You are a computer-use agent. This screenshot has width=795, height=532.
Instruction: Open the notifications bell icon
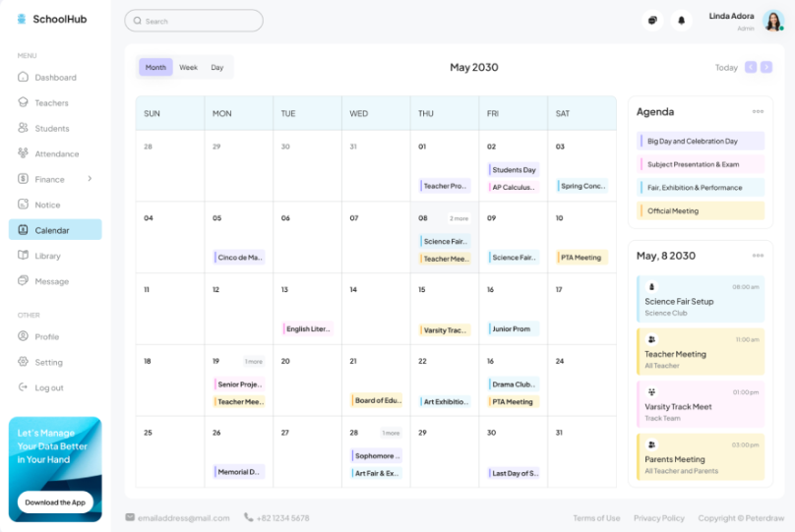point(680,21)
